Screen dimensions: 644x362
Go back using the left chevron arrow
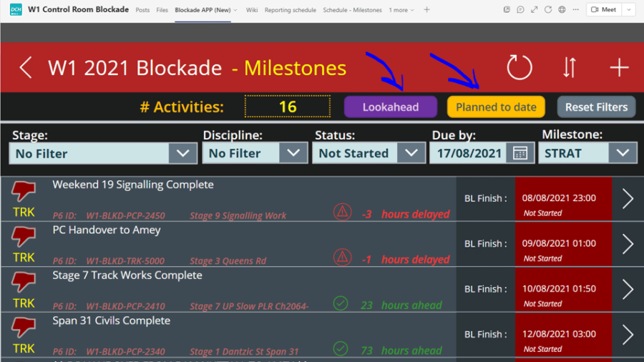click(x=26, y=68)
